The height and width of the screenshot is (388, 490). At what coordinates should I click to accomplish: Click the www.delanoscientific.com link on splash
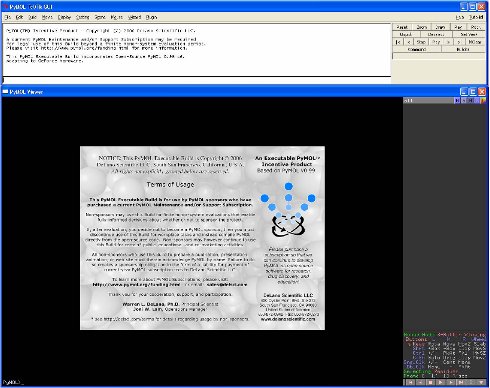(x=288, y=319)
